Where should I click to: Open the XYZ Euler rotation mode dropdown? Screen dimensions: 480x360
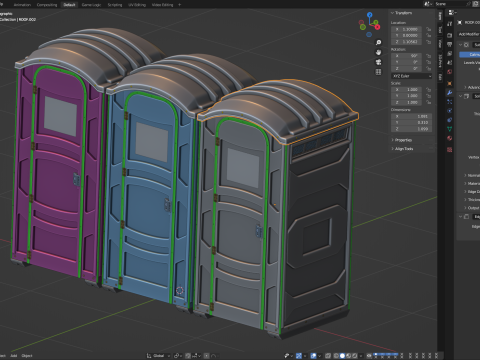pos(412,76)
